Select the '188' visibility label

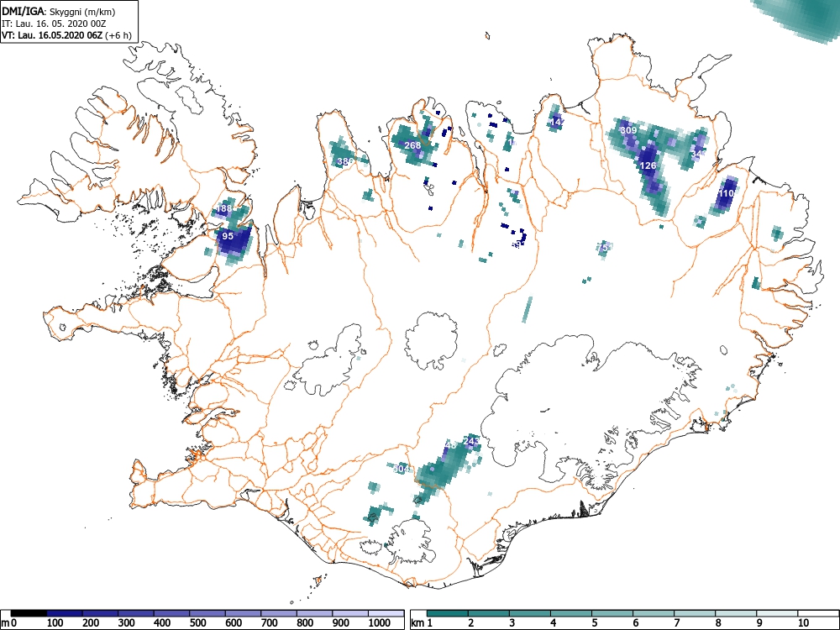coord(224,208)
